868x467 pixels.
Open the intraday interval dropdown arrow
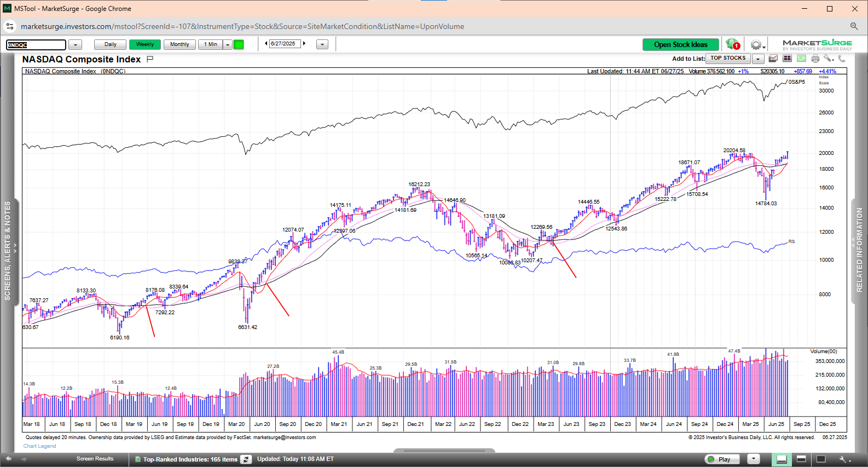point(228,44)
